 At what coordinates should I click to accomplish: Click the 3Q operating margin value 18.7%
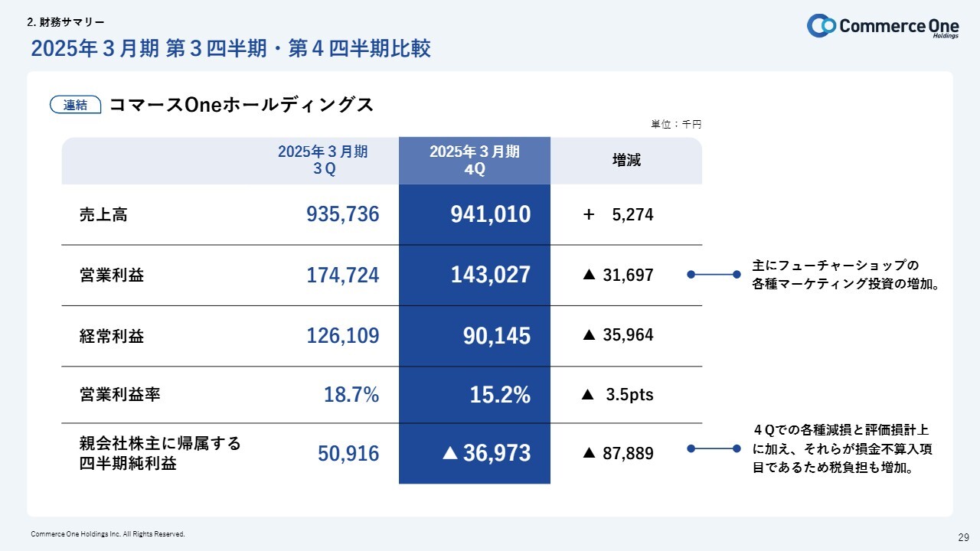tap(351, 395)
